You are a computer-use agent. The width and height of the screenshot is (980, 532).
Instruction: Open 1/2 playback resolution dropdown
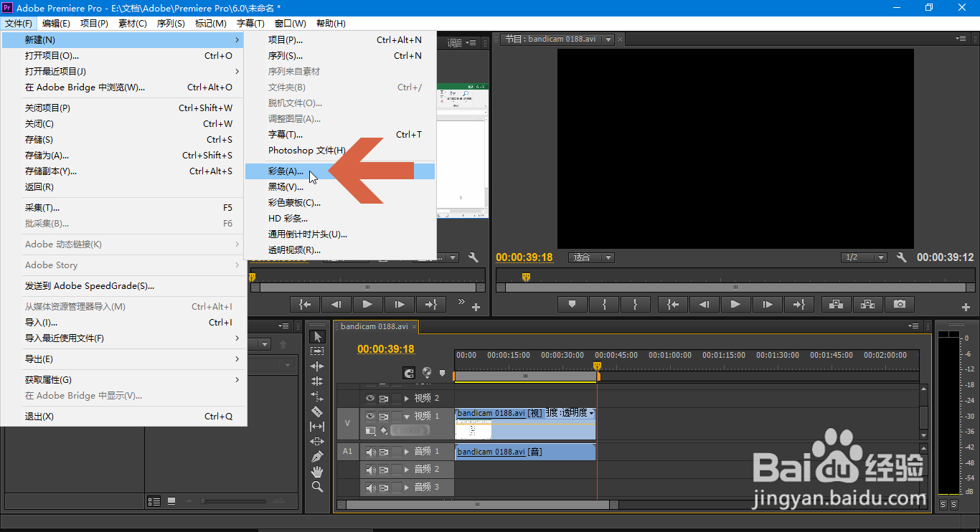[x=864, y=257]
